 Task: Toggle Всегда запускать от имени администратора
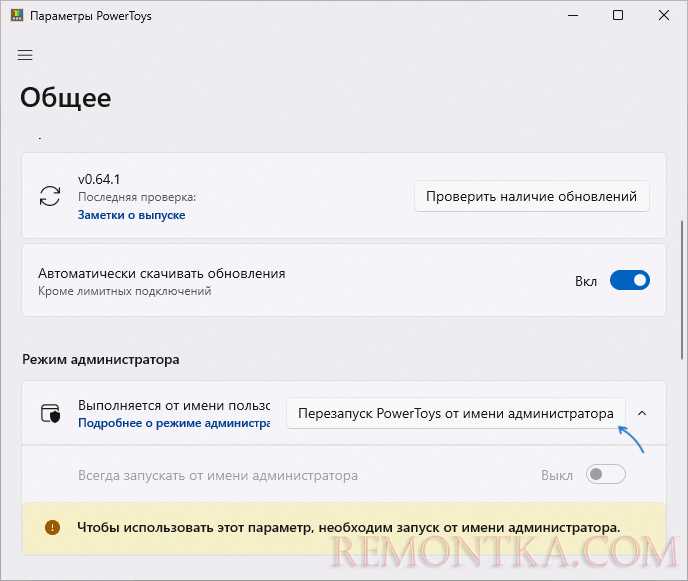pos(606,474)
